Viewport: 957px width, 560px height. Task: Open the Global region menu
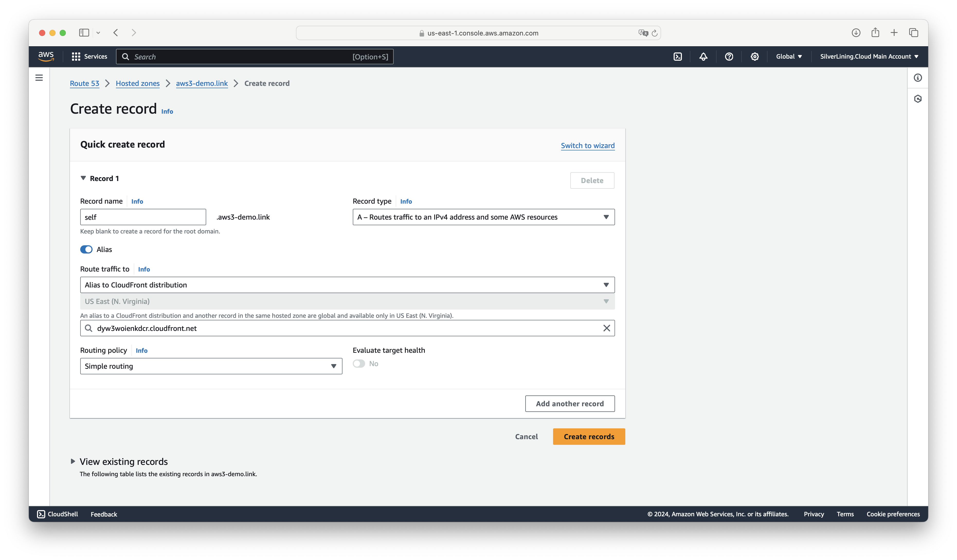pos(789,57)
